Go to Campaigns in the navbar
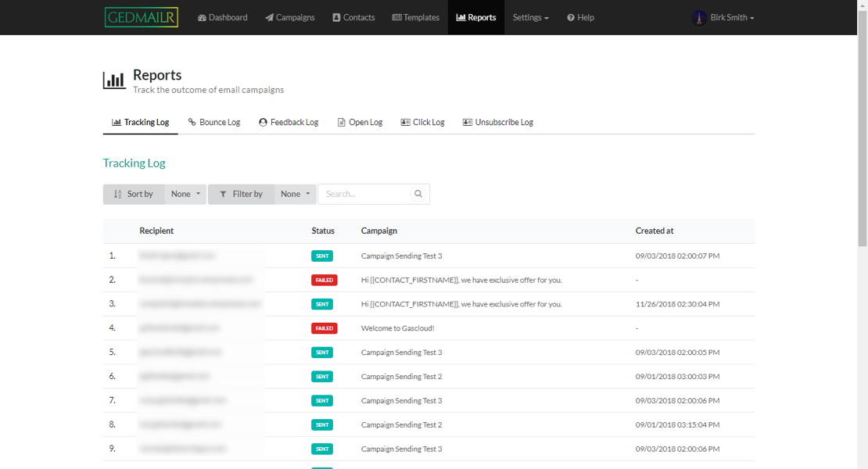Screen dimensions: 868x469 coord(290,17)
